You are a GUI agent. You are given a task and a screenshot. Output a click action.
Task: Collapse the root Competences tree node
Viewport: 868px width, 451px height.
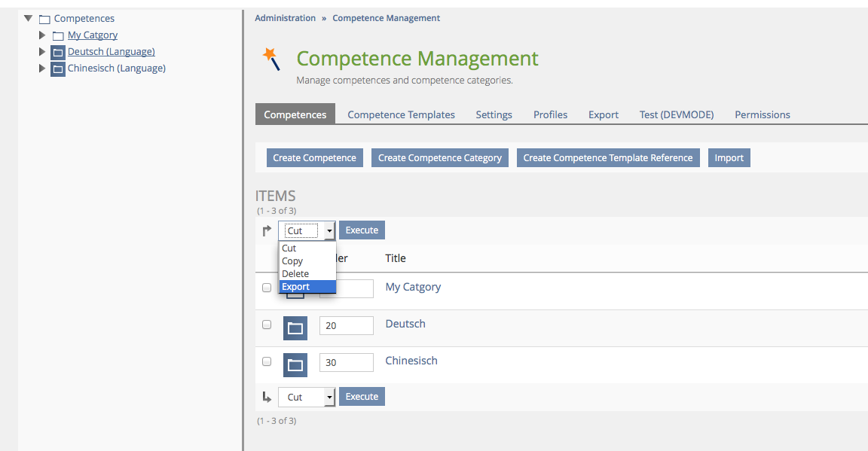tap(29, 18)
